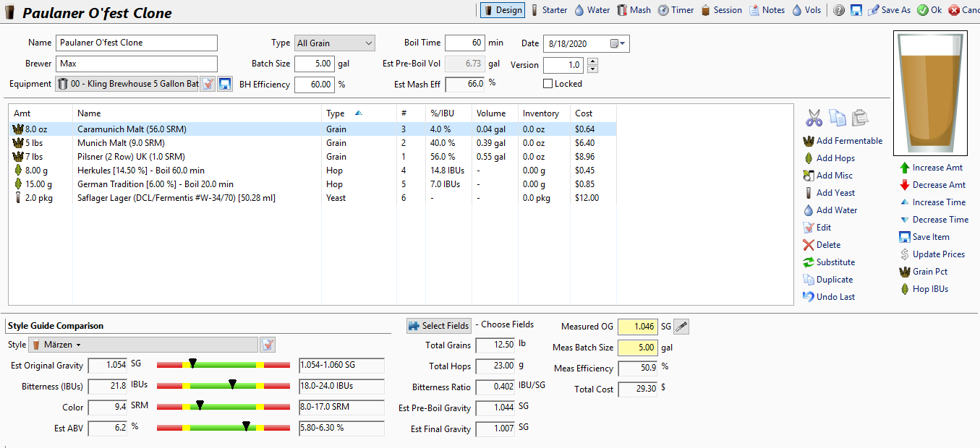This screenshot has width=980, height=448.
Task: Open Equipment profile selector
Action: coord(127,84)
